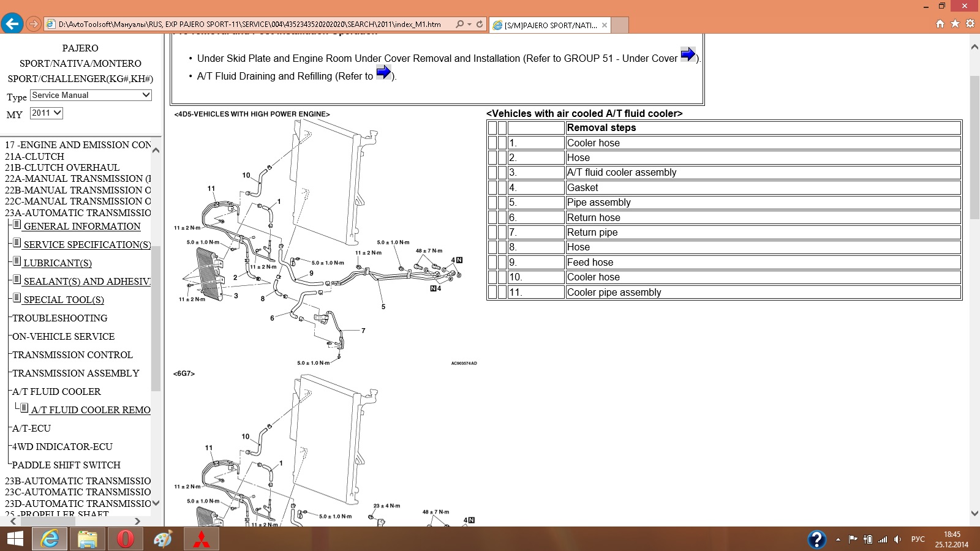Viewport: 980px width, 551px height.
Task: Click the blue arrow after A/T Fluid Refilling
Action: point(383,73)
